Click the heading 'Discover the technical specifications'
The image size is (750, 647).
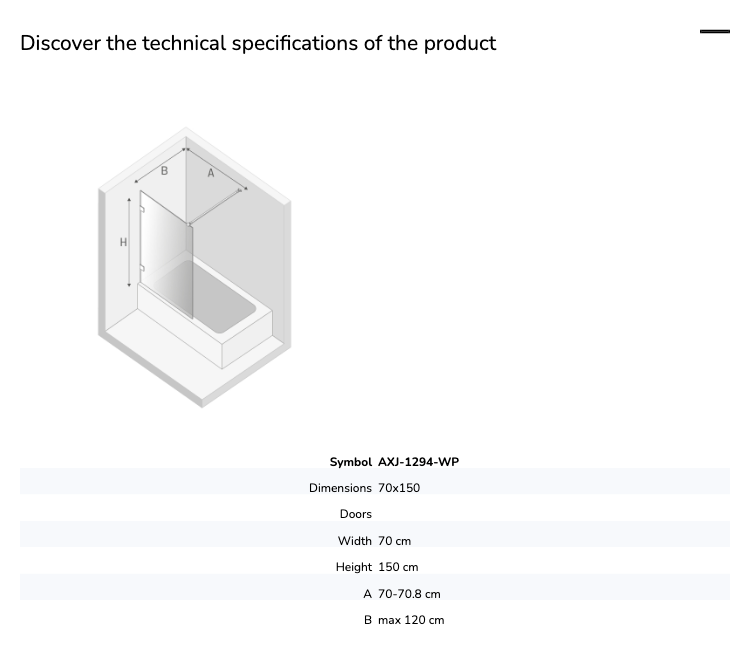click(258, 43)
